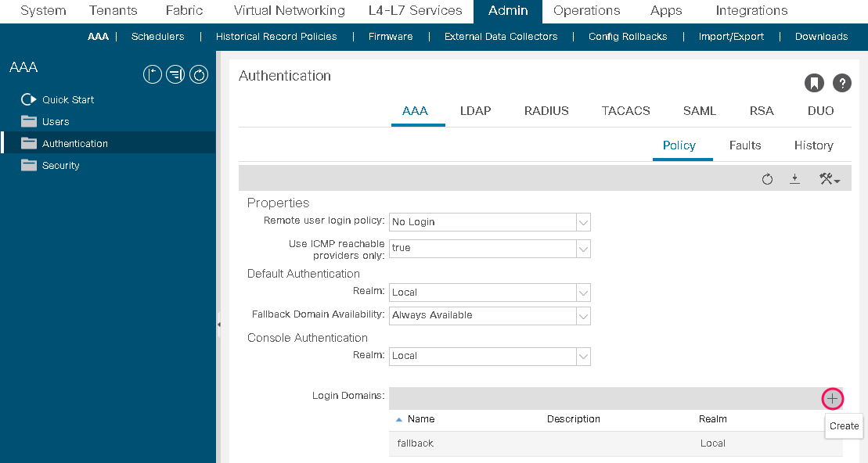The image size is (868, 463).
Task: Select the AAA authentication tab
Action: point(415,111)
